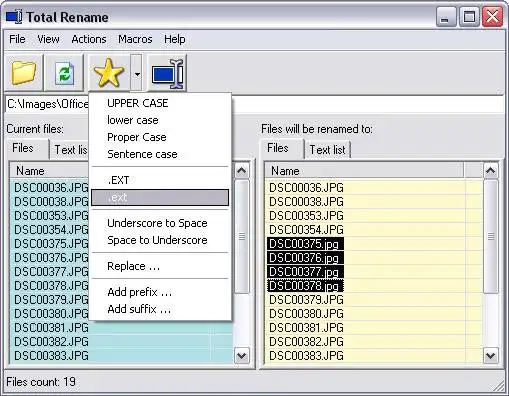Click the refresh file list icon
This screenshot has height=396, width=509.
64,72
